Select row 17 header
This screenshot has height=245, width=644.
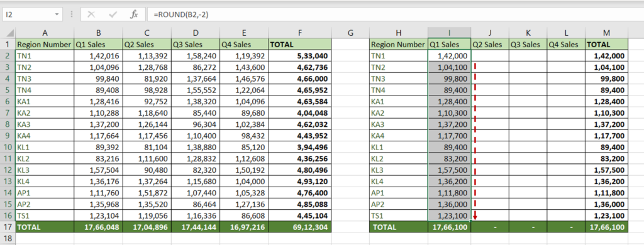click(x=8, y=227)
